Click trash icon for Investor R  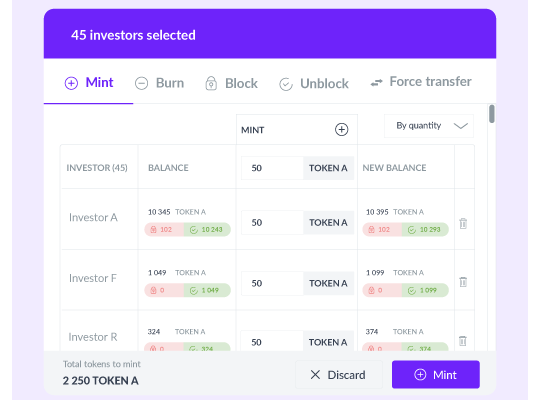(x=463, y=341)
